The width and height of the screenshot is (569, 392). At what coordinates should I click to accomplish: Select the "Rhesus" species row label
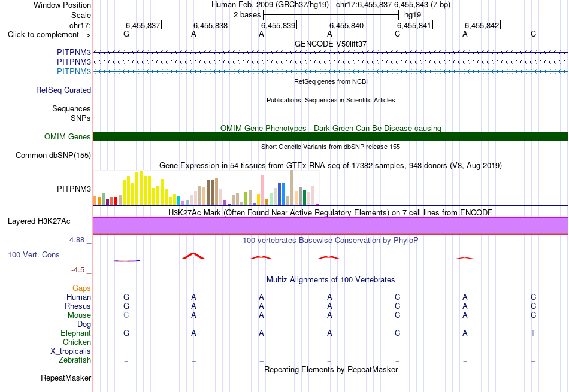(78, 306)
